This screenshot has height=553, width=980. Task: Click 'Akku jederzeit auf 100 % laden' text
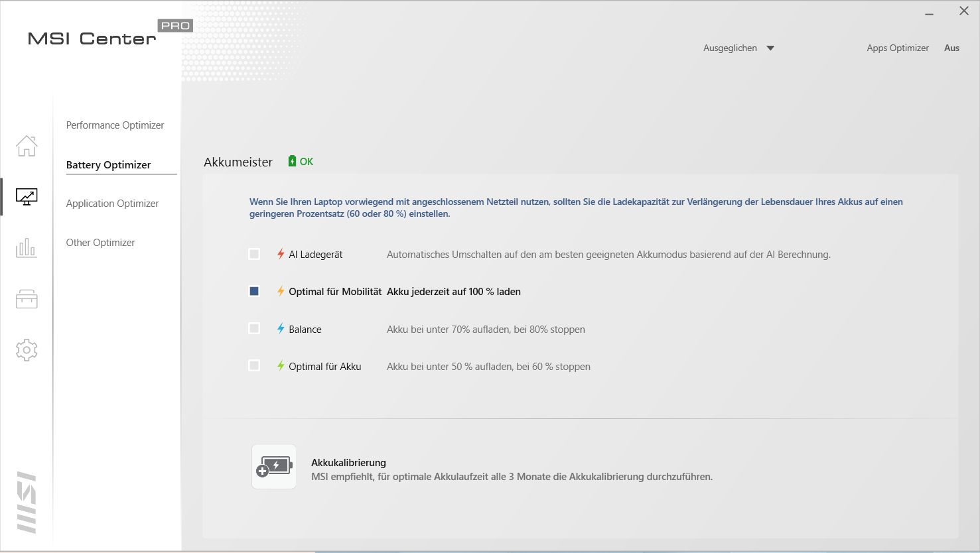[x=454, y=292]
